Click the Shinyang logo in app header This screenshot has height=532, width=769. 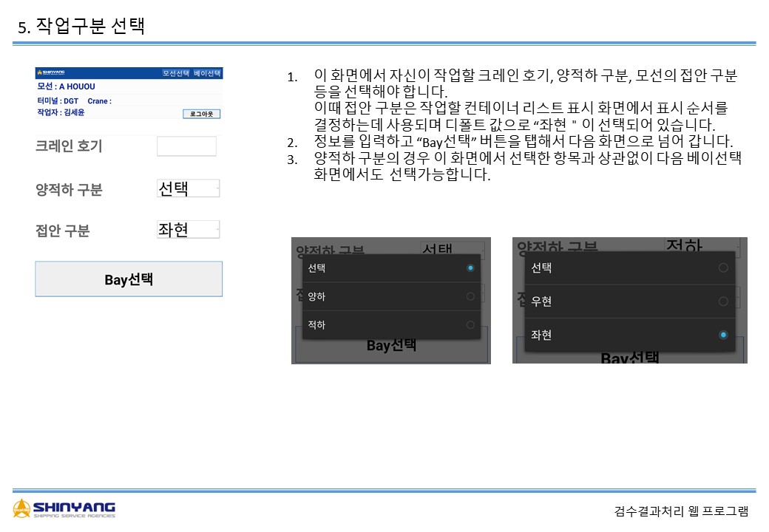click(x=51, y=72)
